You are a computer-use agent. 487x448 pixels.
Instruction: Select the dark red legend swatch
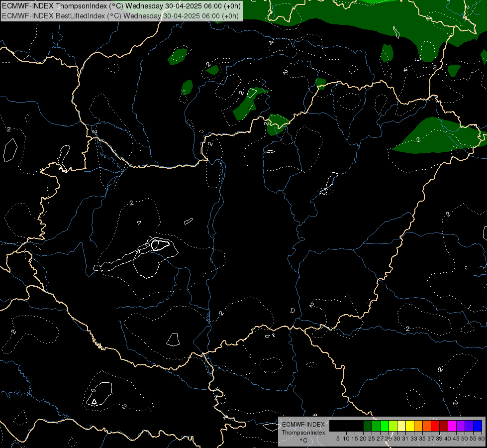(444, 426)
